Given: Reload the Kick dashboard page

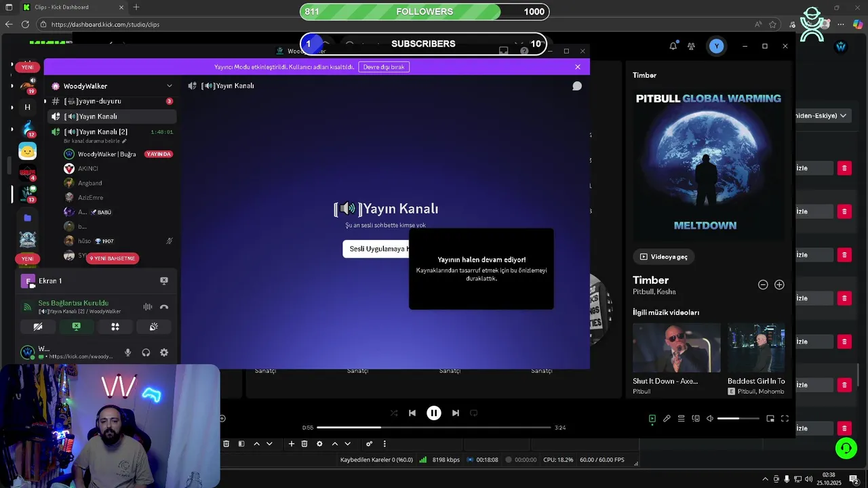Looking at the screenshot, I should (25, 24).
